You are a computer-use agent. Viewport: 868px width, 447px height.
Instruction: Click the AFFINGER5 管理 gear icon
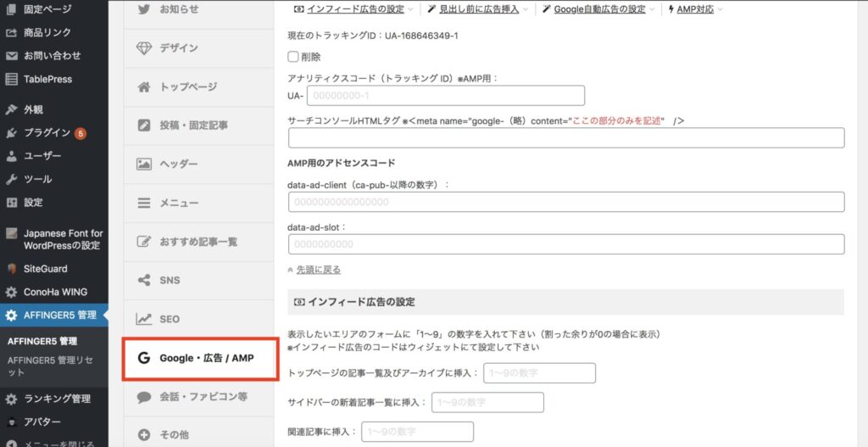(11, 316)
